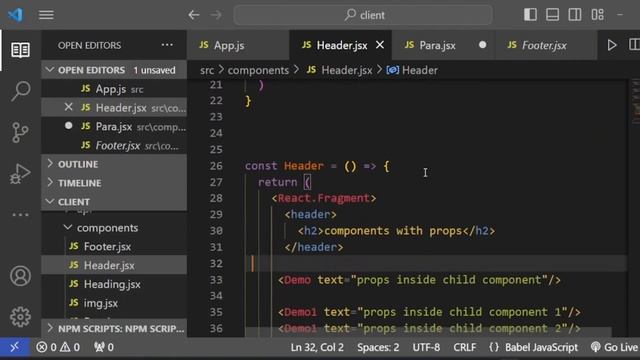Collapse the CLIENT folder section
This screenshot has height=360, width=640.
pos(114,202)
